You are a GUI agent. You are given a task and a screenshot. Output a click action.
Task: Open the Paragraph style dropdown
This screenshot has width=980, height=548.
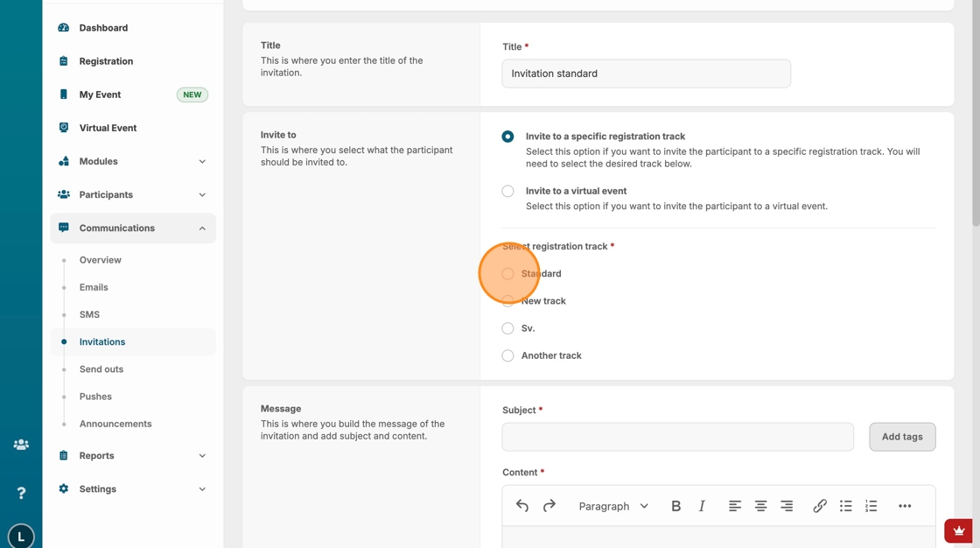(613, 506)
